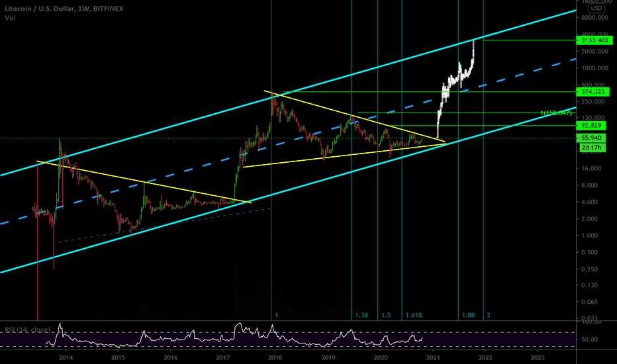
Task: Select the 1.5 fib time zone label
Action: tap(385, 315)
